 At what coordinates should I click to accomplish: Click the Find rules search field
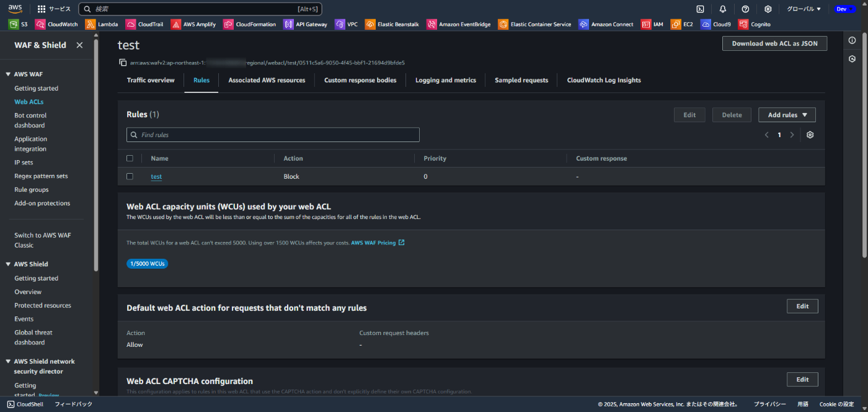coord(273,135)
